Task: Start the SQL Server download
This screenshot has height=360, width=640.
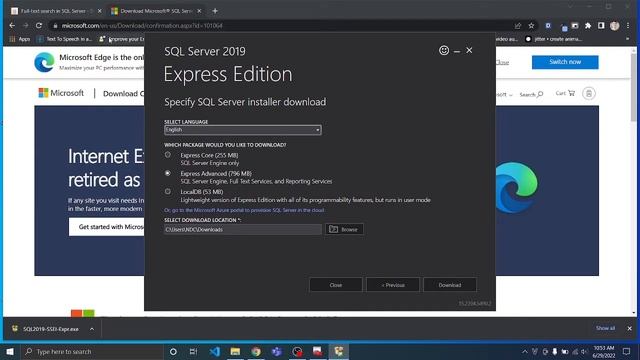Action: [x=450, y=285]
